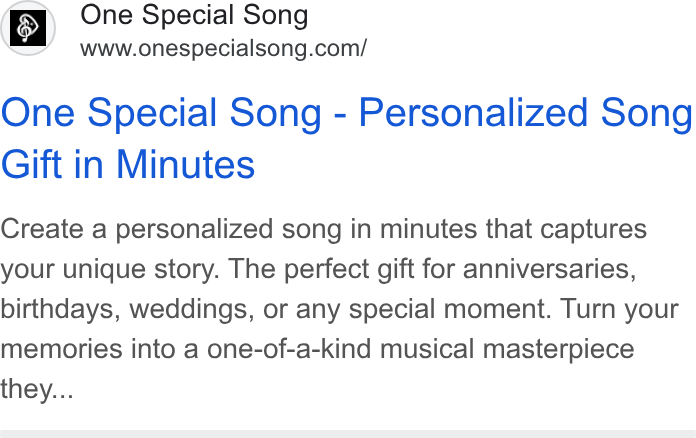Click the truncated 'they...' ending text
Viewport: 696px width, 438px height.
pos(37,389)
